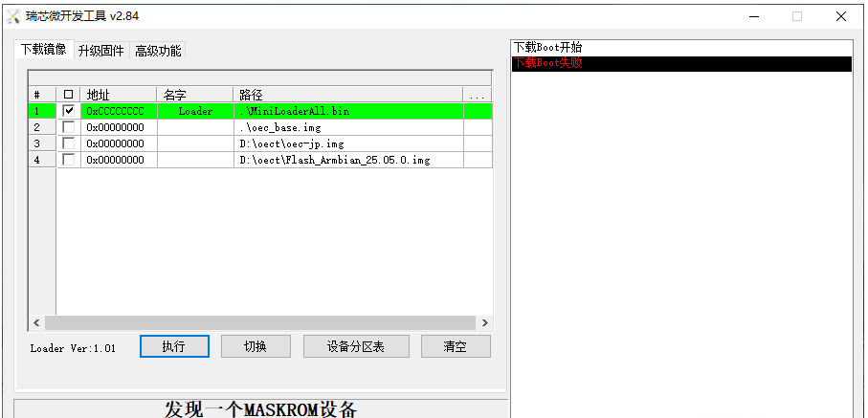Click the empty name cell of row 2
This screenshot has height=418, width=868.
tap(195, 127)
